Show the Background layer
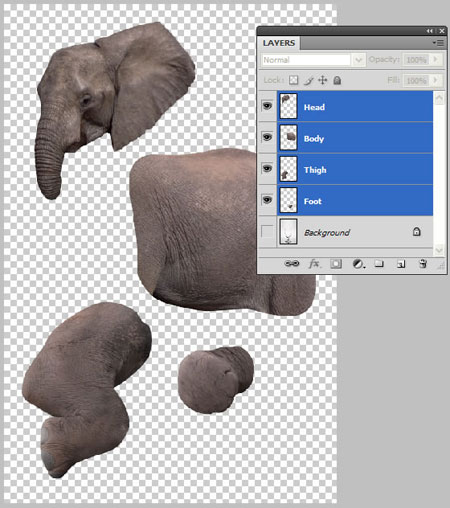 267,231
